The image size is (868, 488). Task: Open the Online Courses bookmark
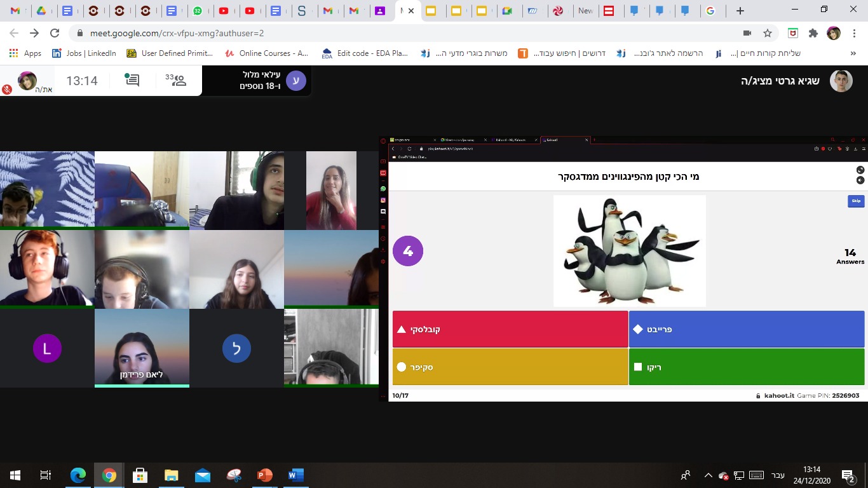(267, 53)
